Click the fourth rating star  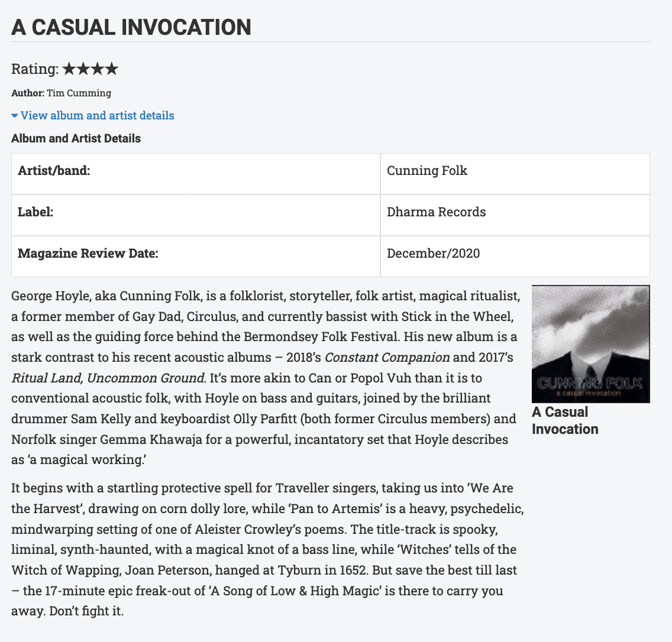112,69
